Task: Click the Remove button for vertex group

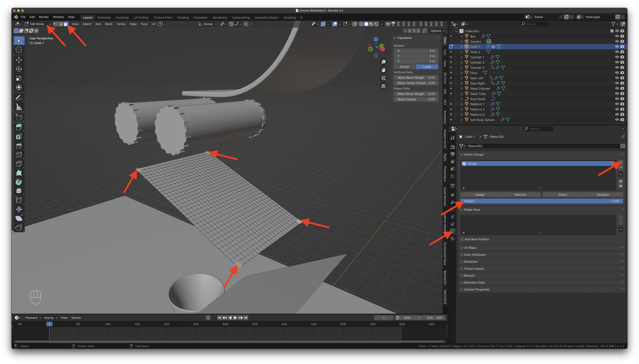Action: (x=520, y=195)
